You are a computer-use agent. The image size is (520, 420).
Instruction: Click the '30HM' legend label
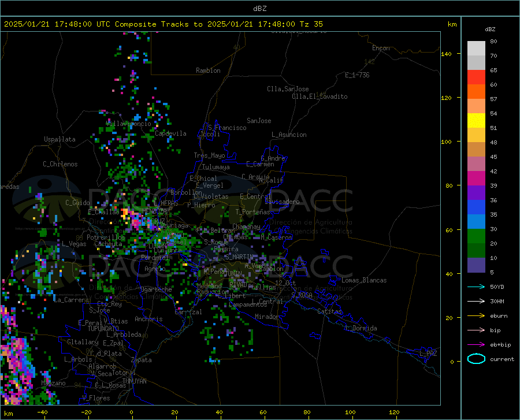click(497, 302)
